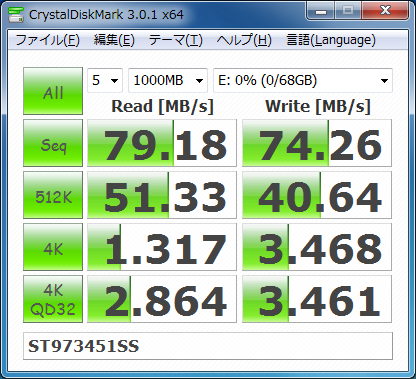This screenshot has width=416, height=379.
Task: Click the 4K read result 1.317
Action: point(162,247)
